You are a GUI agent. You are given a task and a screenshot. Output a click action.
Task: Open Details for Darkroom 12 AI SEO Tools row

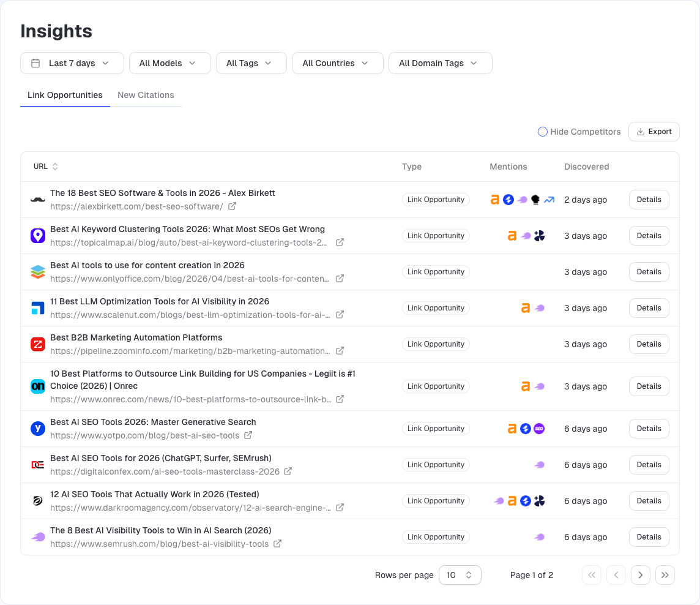tap(649, 501)
